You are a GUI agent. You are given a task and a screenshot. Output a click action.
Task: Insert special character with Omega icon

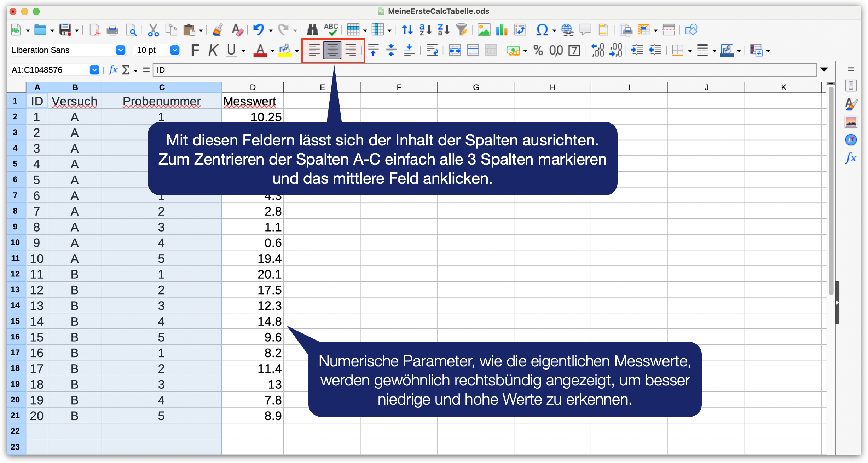point(542,30)
